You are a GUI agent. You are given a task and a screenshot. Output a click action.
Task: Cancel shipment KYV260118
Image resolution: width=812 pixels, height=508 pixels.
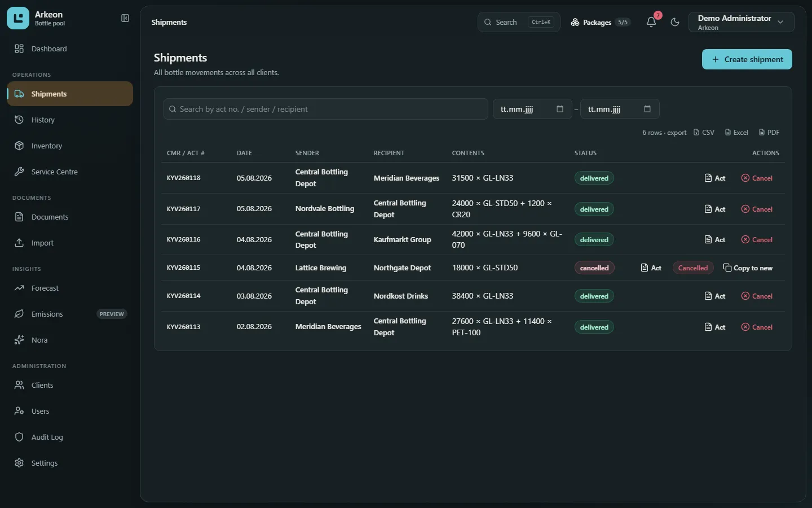coord(757,178)
